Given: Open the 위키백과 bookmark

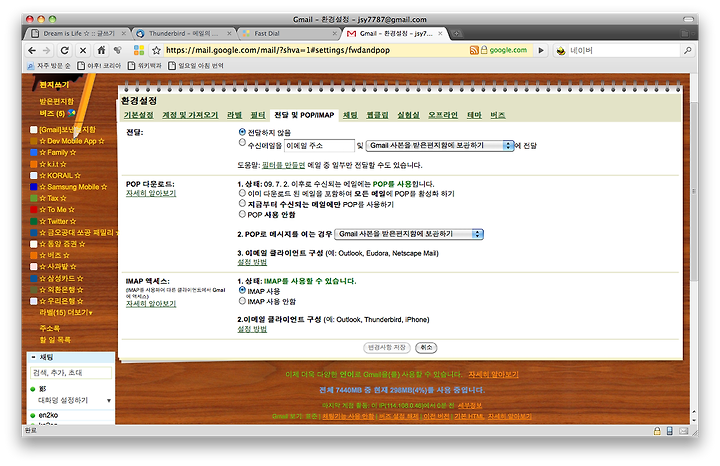Looking at the screenshot, I should pos(145,66).
